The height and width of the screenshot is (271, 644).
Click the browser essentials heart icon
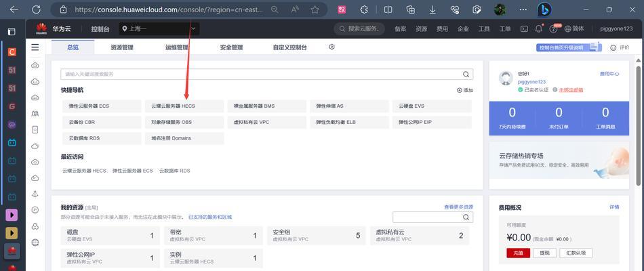click(454, 9)
